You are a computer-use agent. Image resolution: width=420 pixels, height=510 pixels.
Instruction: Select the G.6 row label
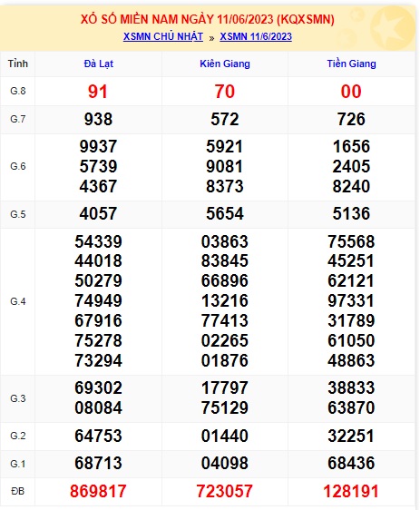click(18, 167)
